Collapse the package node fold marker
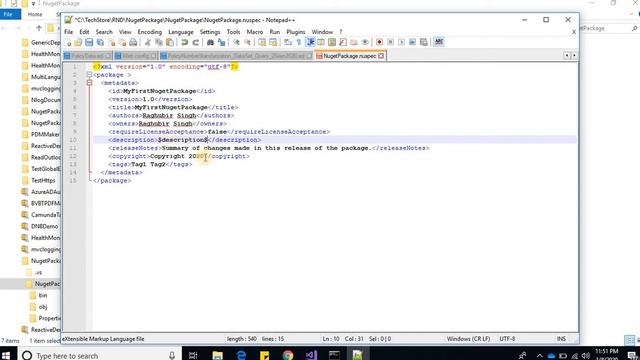 click(x=89, y=75)
